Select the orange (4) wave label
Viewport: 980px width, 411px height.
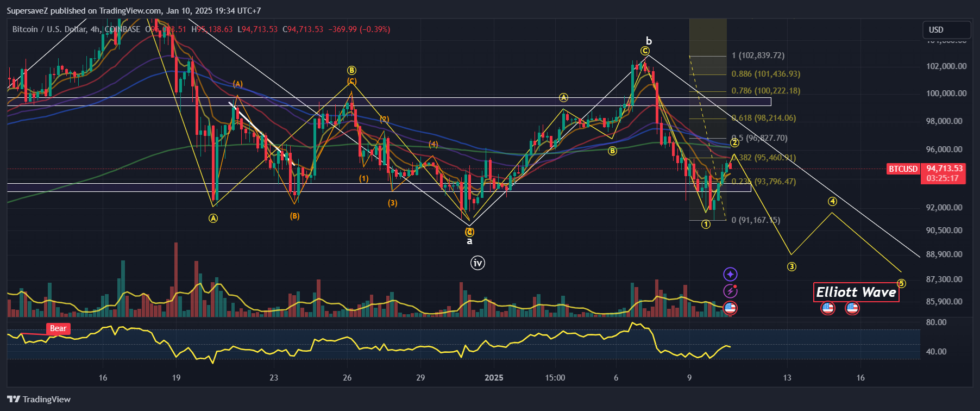[433, 144]
